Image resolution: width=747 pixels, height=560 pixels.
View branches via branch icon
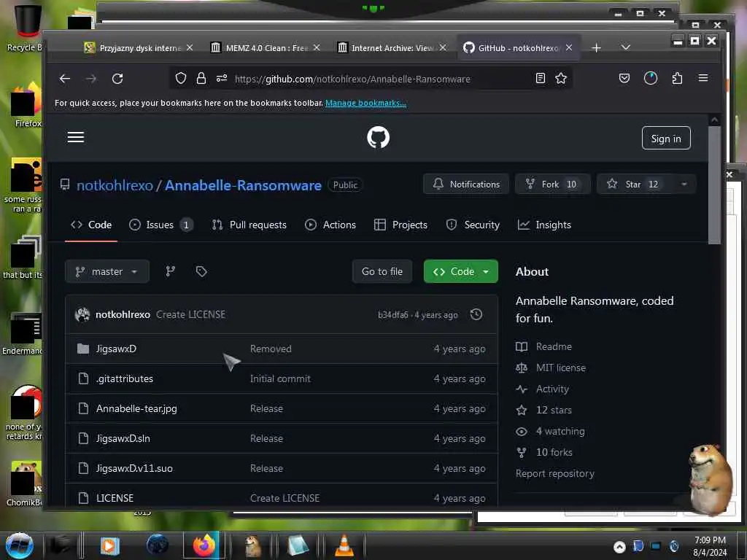170,271
